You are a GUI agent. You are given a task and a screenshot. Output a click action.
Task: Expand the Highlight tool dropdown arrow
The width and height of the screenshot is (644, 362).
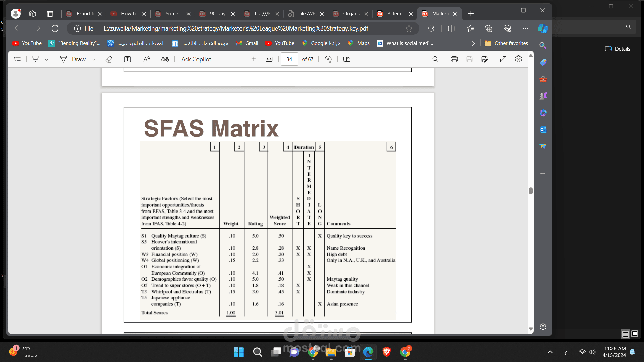click(47, 60)
